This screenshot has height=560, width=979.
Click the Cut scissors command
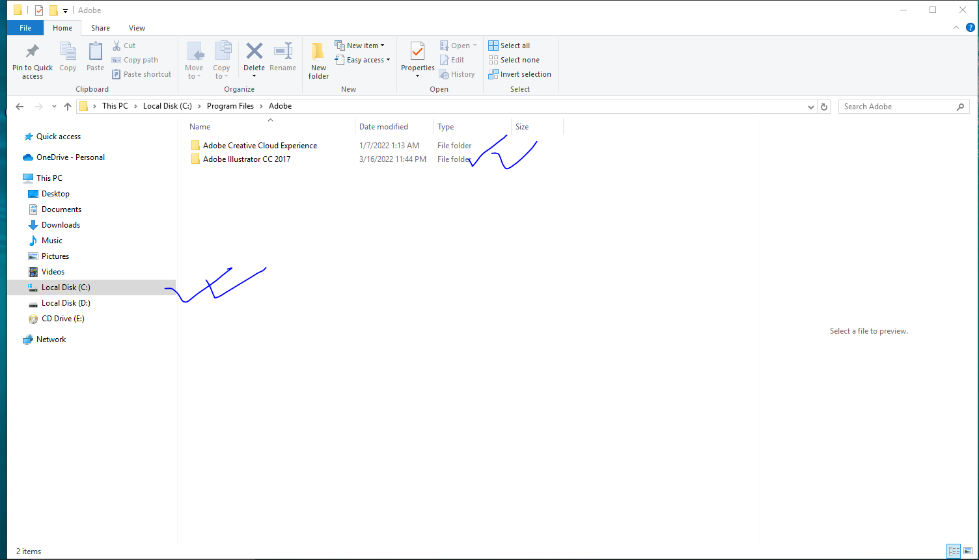tap(124, 46)
